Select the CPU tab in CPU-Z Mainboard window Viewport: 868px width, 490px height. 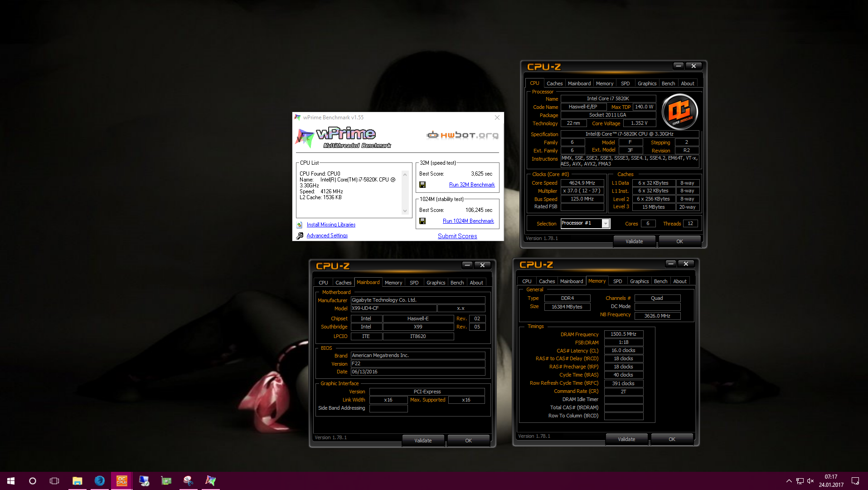pyautogui.click(x=323, y=283)
